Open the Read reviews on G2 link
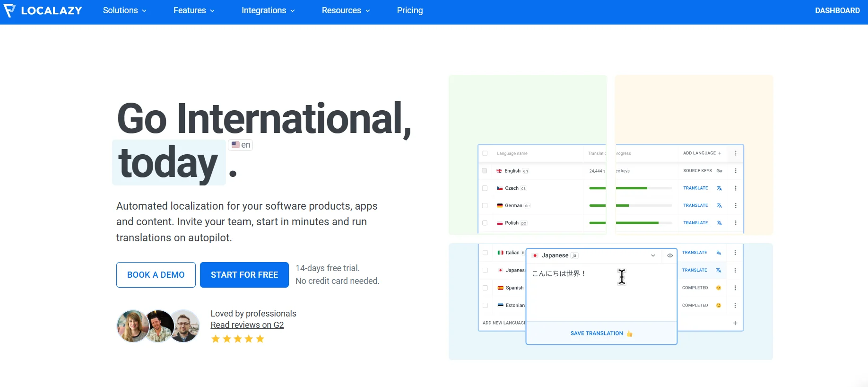 pyautogui.click(x=247, y=325)
